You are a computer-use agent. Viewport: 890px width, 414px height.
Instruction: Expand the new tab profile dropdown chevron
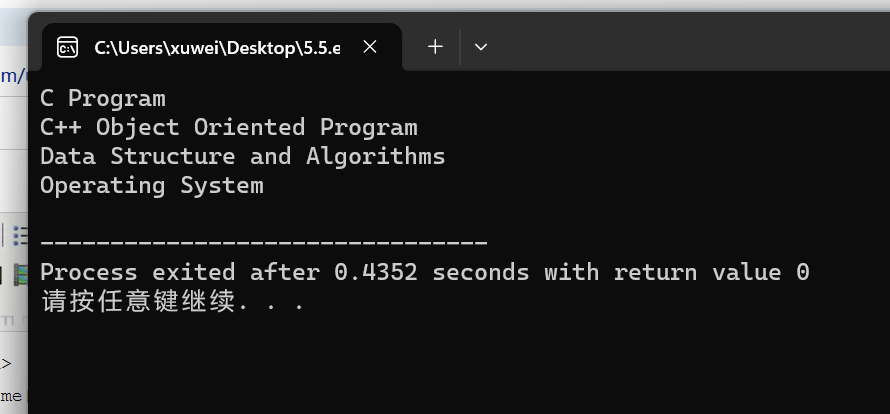pyautogui.click(x=481, y=47)
